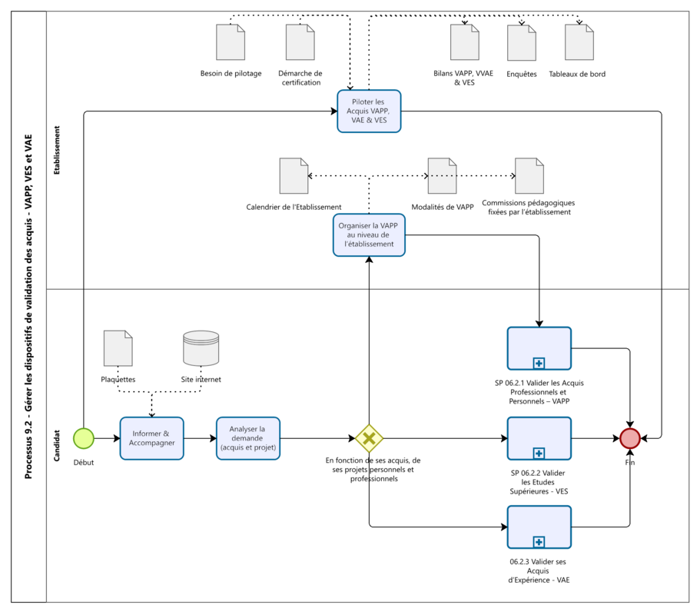This screenshot has width=700, height=615.
Task: Select the Organiser la VAPP task box
Action: (369, 235)
